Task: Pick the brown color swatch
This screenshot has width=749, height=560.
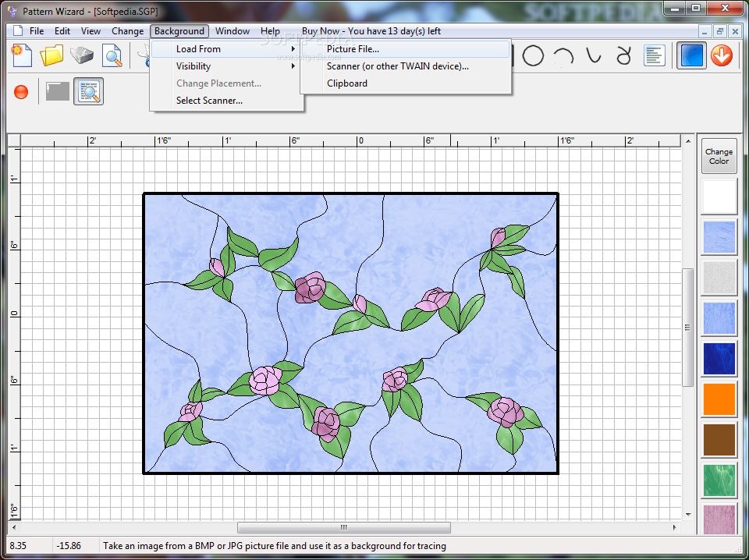Action: click(x=719, y=440)
